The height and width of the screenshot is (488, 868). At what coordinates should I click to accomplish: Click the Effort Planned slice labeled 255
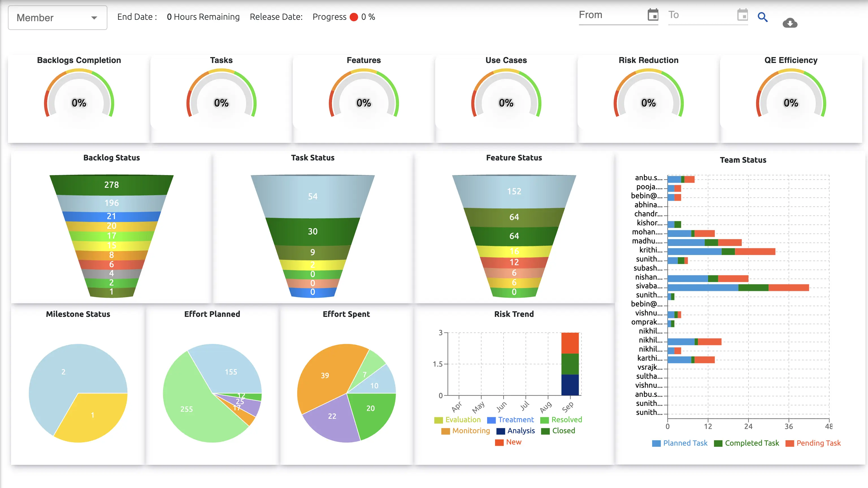189,406
